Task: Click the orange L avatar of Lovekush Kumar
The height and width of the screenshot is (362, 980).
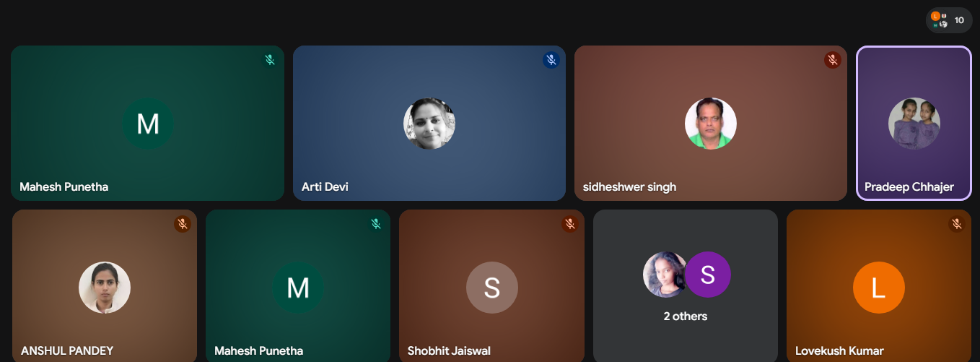Action: tap(878, 288)
